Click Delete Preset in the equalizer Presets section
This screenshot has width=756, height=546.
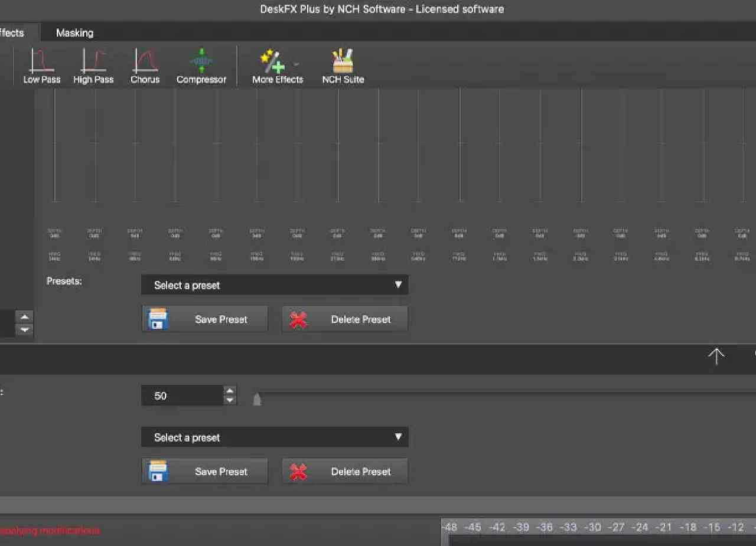[x=345, y=319]
